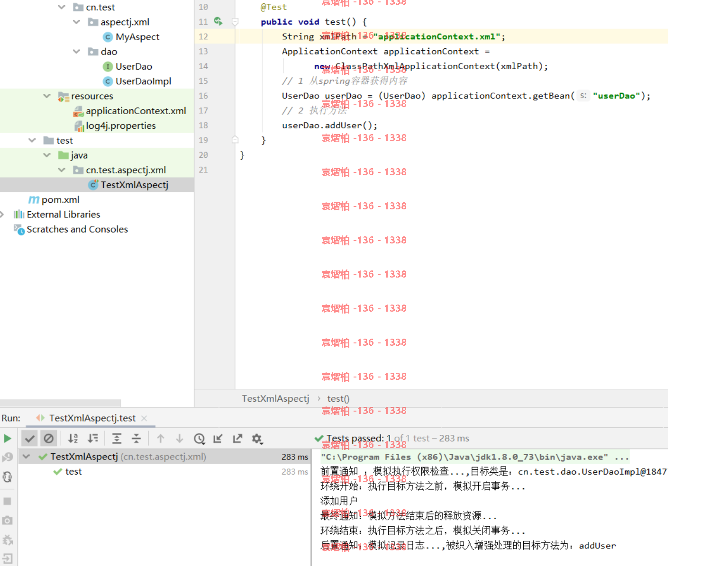Click the stop process square icon

click(x=8, y=501)
